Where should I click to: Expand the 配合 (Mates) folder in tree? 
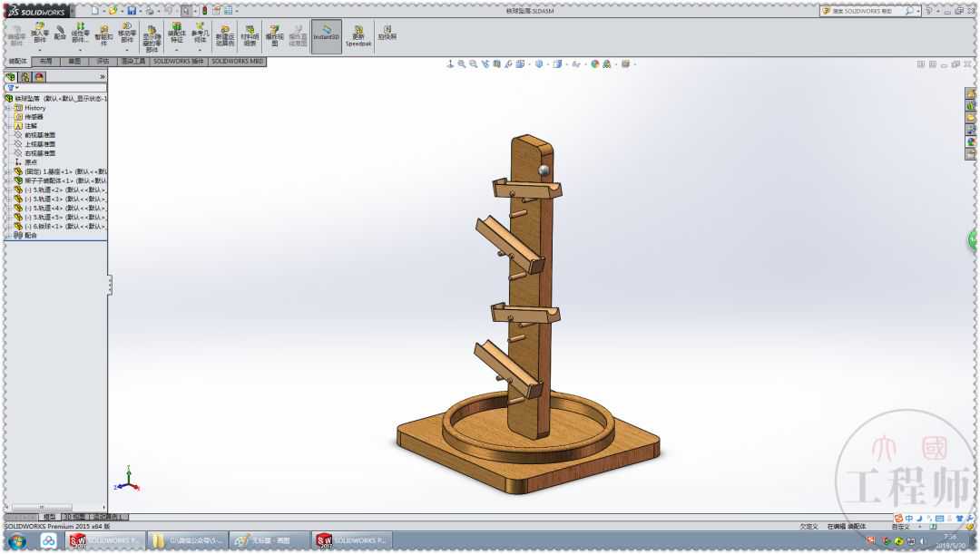[8, 235]
